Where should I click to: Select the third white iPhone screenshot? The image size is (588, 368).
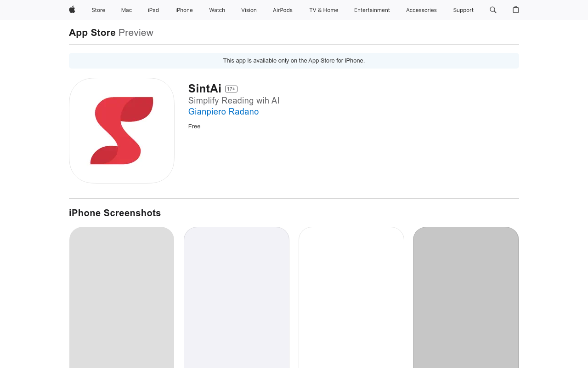coord(351,298)
